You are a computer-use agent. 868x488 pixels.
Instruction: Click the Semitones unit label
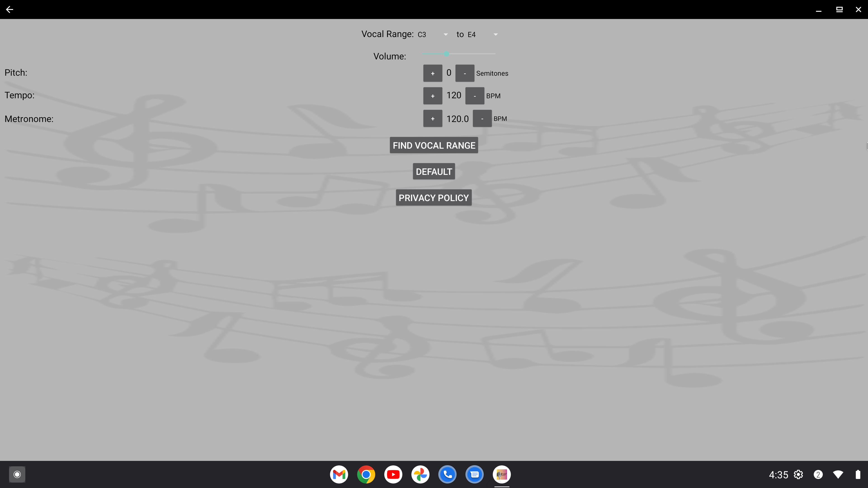[x=492, y=73]
